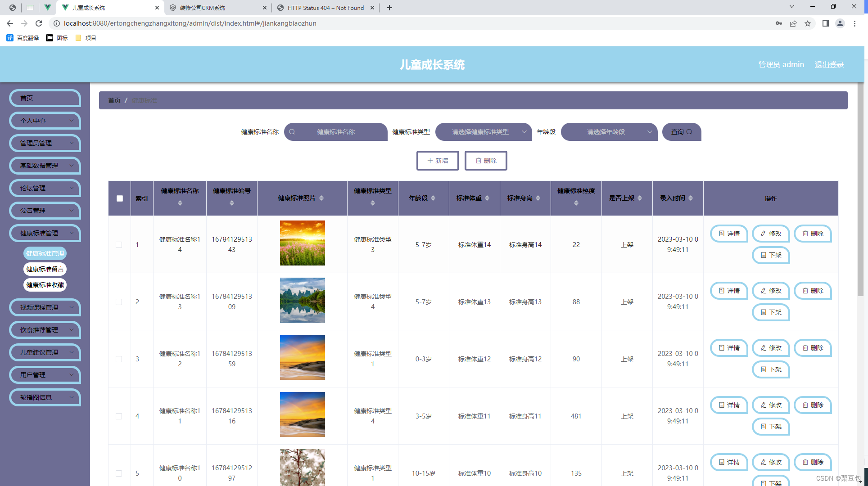
Task: Open new browser tab plus icon
Action: click(389, 8)
